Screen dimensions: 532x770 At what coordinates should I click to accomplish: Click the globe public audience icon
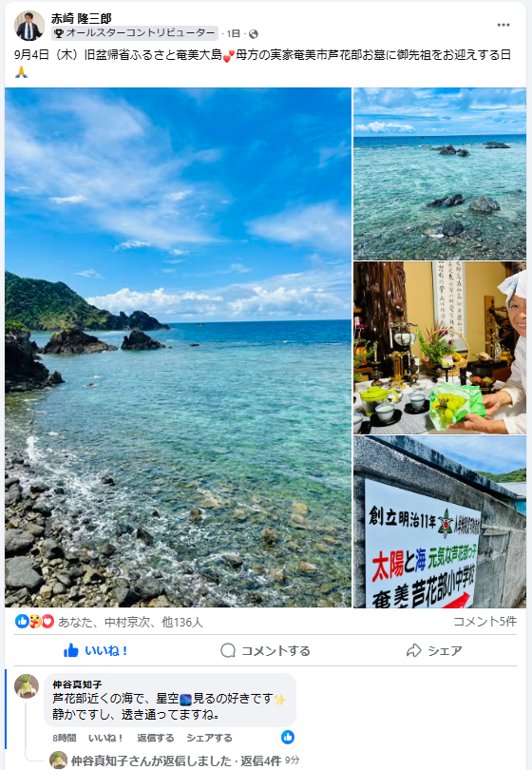pyautogui.click(x=254, y=34)
